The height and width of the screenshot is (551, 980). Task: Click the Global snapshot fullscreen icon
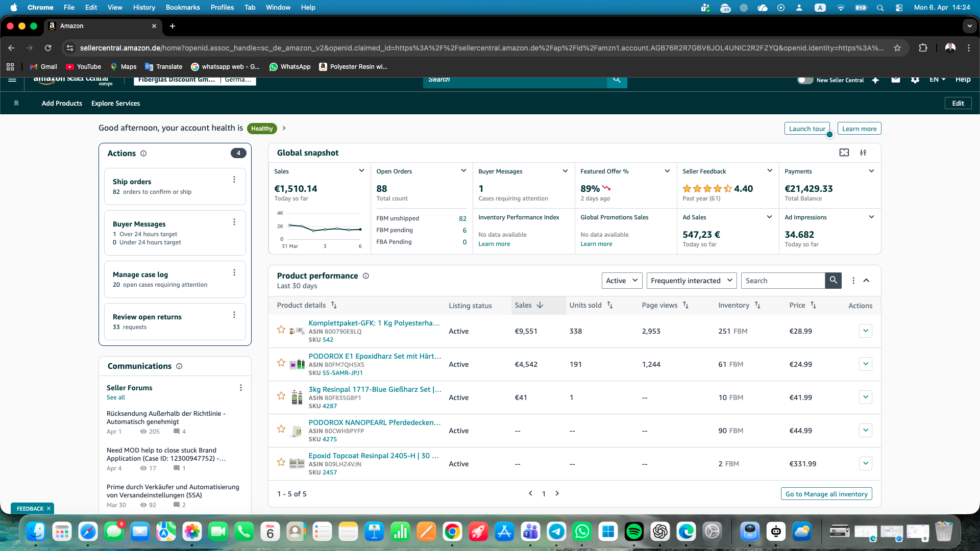click(844, 153)
